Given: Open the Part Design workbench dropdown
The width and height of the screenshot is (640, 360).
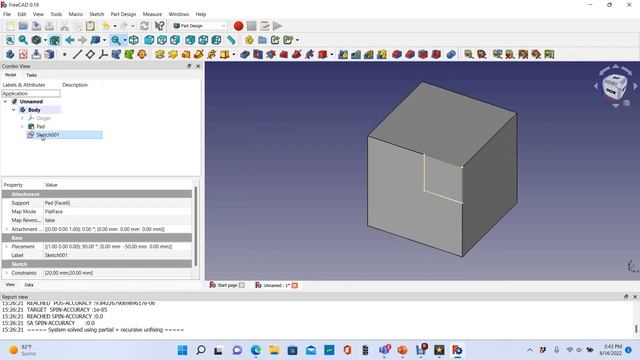Looking at the screenshot, I should tap(199, 26).
